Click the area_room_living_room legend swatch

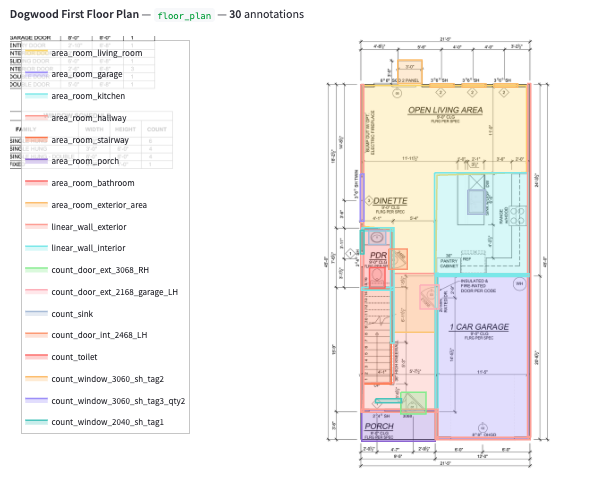pos(36,52)
